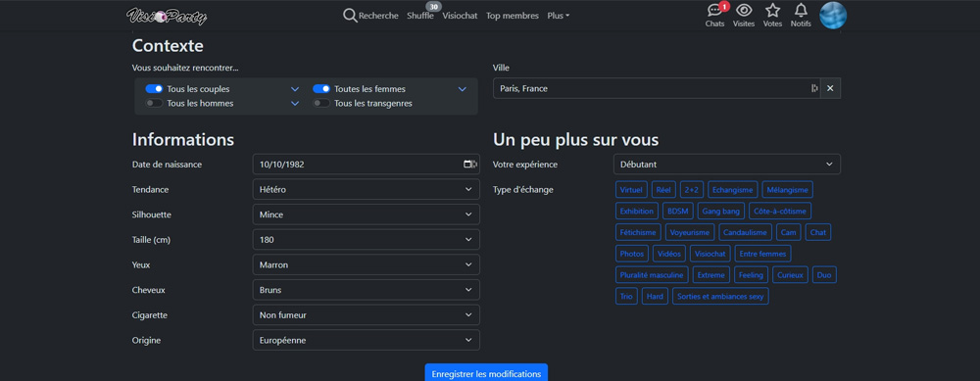Expand the Toutes les femmes chevron
Viewport: 980px width, 381px height.
(x=463, y=89)
